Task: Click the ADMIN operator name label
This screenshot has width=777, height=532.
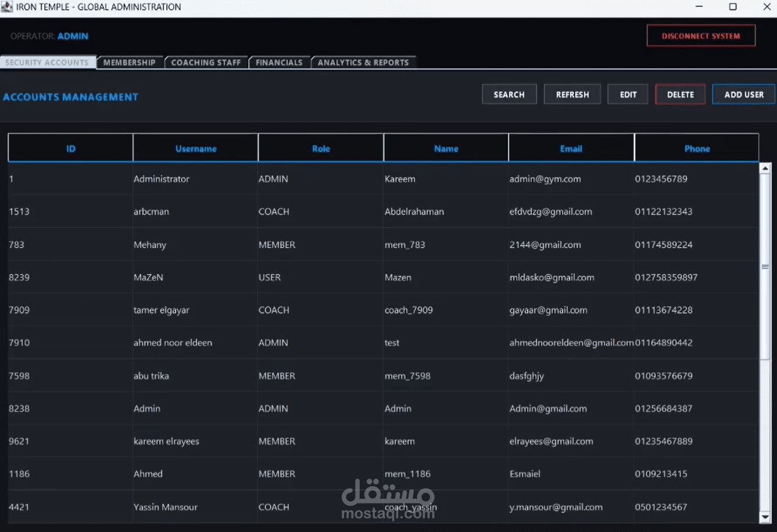Action: (73, 36)
